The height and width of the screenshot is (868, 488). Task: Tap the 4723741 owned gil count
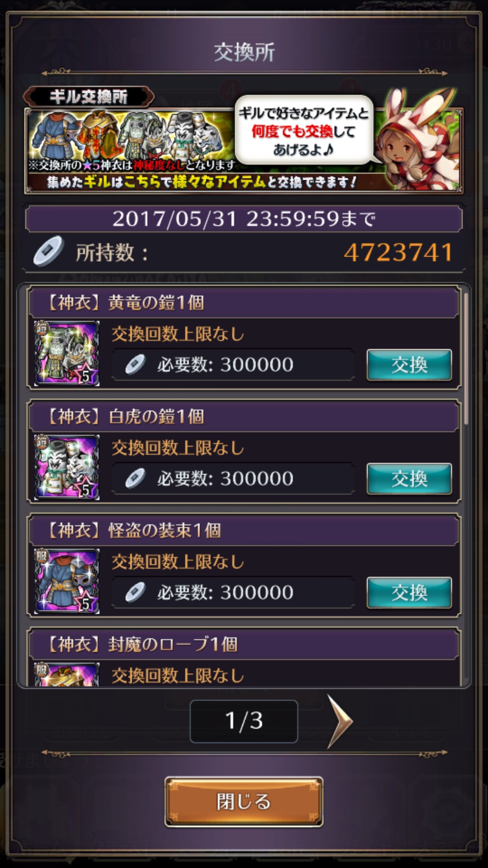[x=398, y=252]
